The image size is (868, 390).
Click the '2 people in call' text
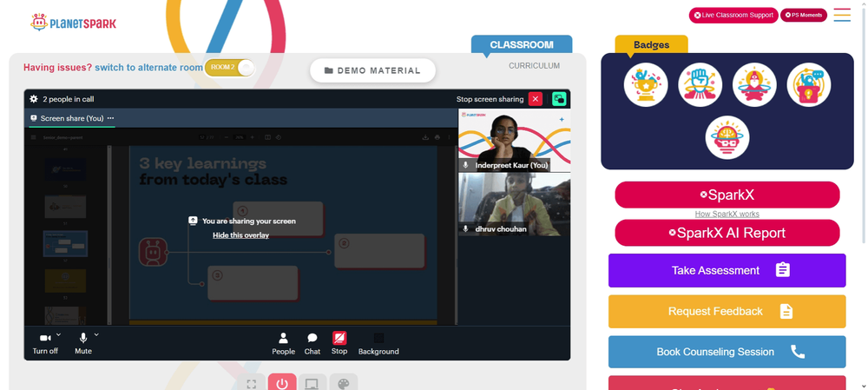[x=69, y=99]
